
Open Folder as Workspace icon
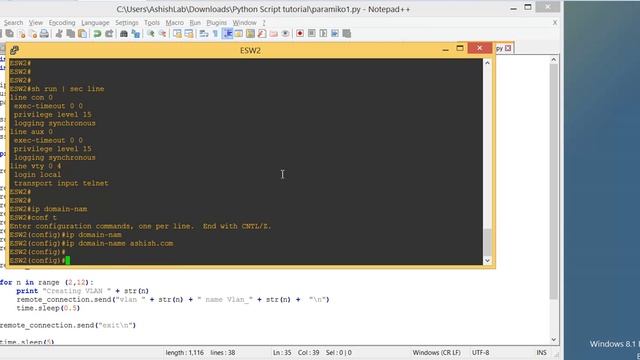tap(273, 34)
